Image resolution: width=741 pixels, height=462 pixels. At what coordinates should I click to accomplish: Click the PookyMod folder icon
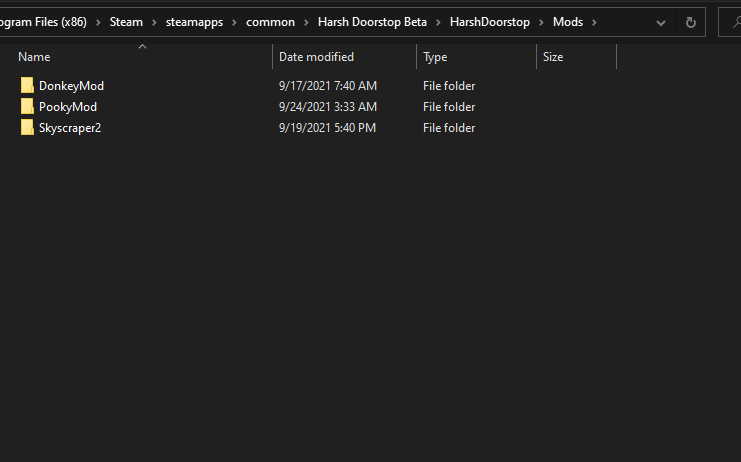27,107
